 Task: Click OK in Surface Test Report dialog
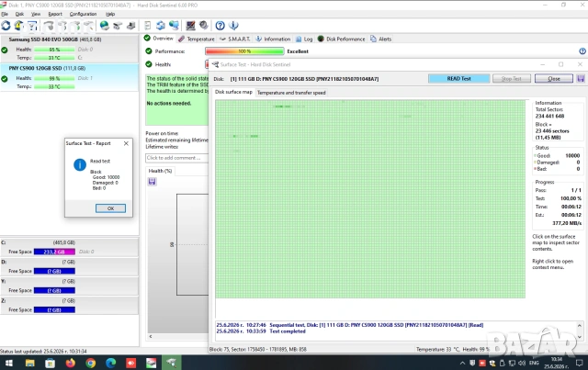tap(110, 208)
